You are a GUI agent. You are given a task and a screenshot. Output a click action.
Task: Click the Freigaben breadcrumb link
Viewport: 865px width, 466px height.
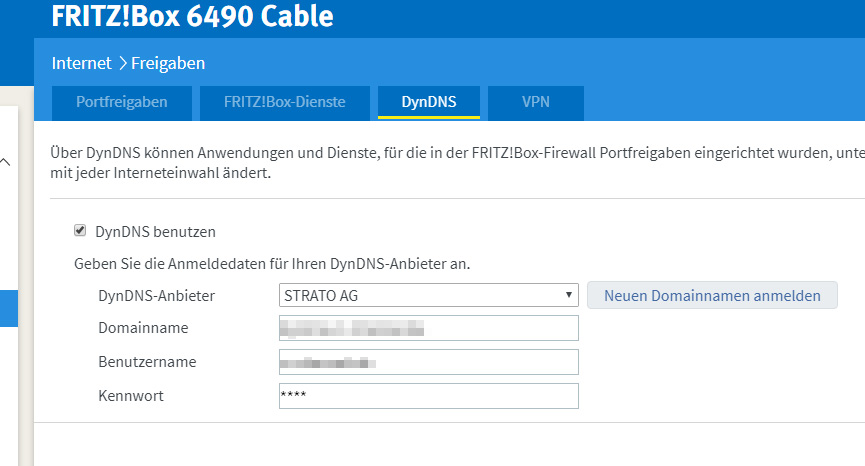(x=170, y=64)
